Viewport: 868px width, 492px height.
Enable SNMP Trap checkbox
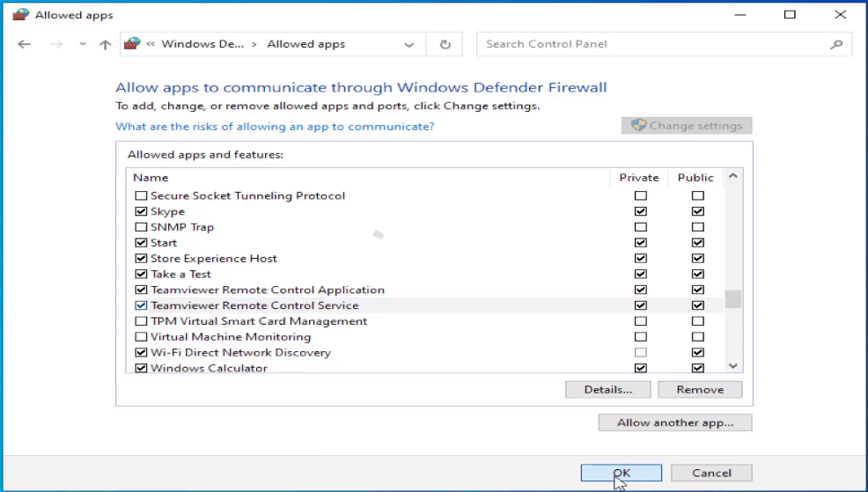141,227
